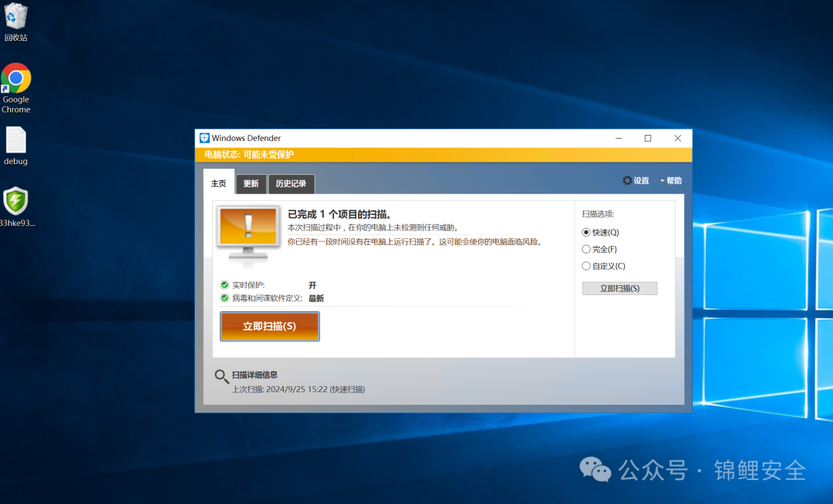Click the last scan time 2024/9/25 15:22
The width and height of the screenshot is (833, 504).
[296, 389]
